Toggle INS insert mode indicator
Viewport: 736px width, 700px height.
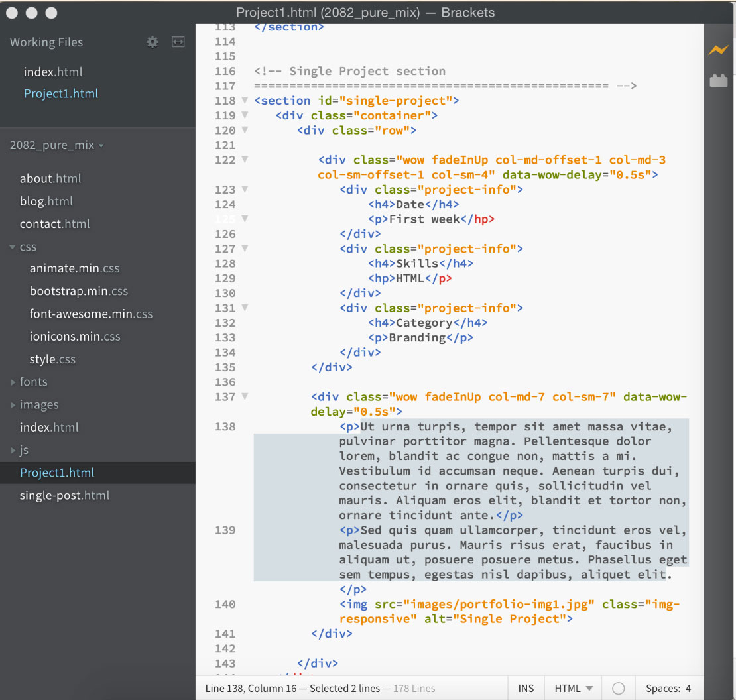[526, 688]
